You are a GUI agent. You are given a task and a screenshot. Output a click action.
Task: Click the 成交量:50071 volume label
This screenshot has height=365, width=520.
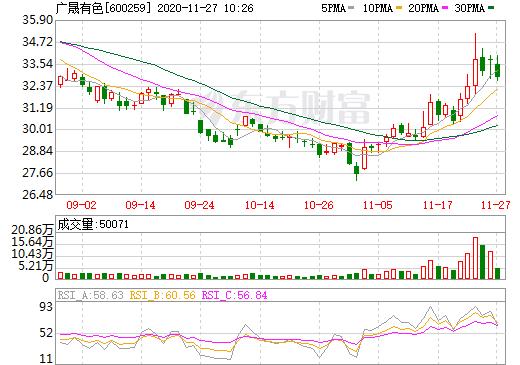pos(93,224)
